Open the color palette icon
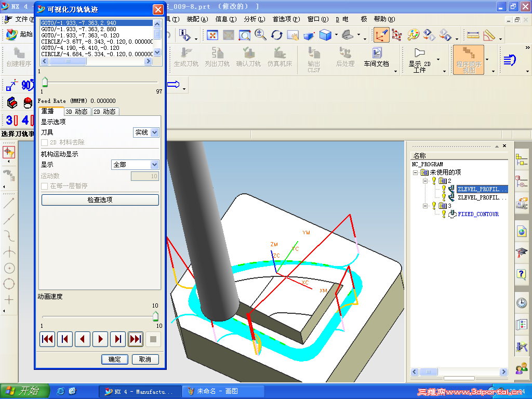The image size is (532, 399). [x=413, y=35]
